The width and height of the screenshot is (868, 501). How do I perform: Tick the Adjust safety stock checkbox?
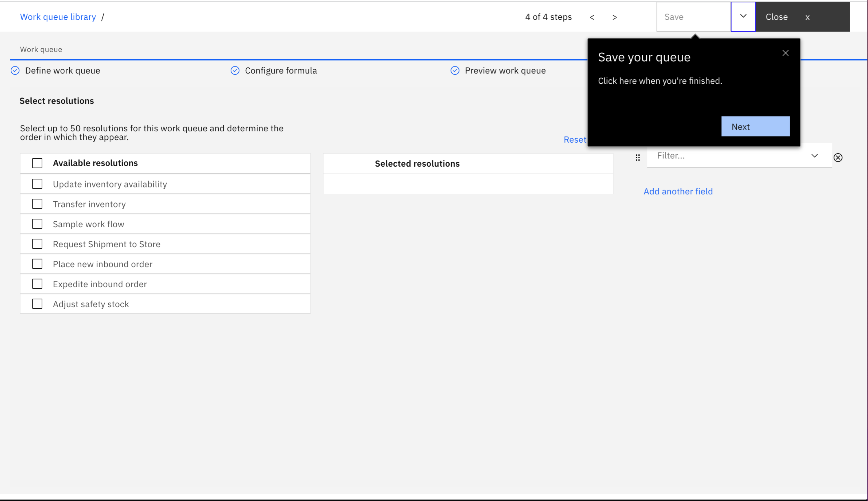pos(37,304)
